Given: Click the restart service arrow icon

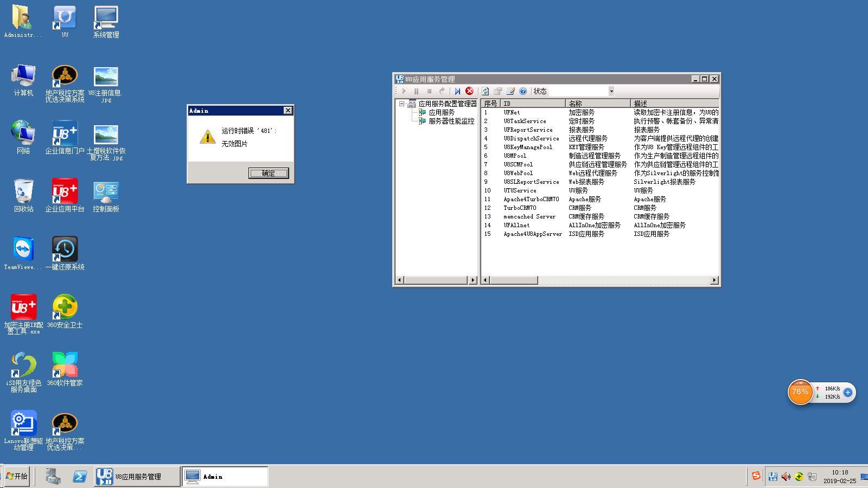Looking at the screenshot, I should pyautogui.click(x=442, y=91).
